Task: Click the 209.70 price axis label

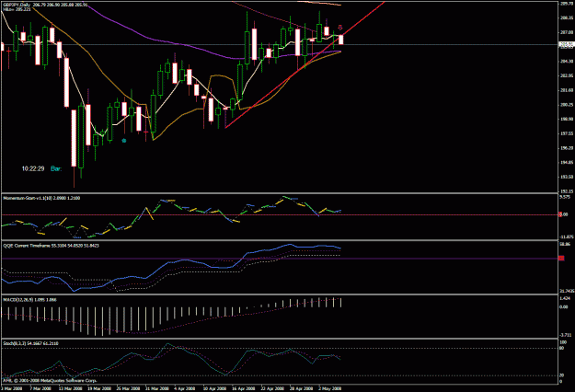Action: tap(567, 4)
